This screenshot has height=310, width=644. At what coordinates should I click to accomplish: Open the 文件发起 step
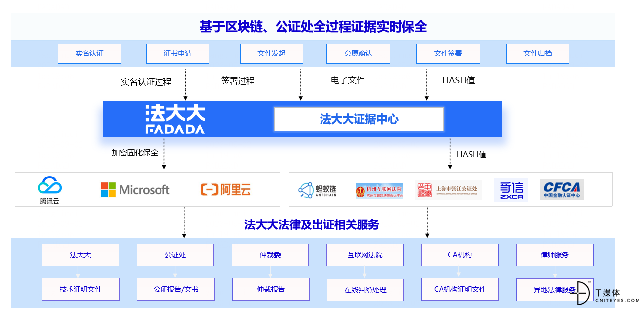pos(272,54)
